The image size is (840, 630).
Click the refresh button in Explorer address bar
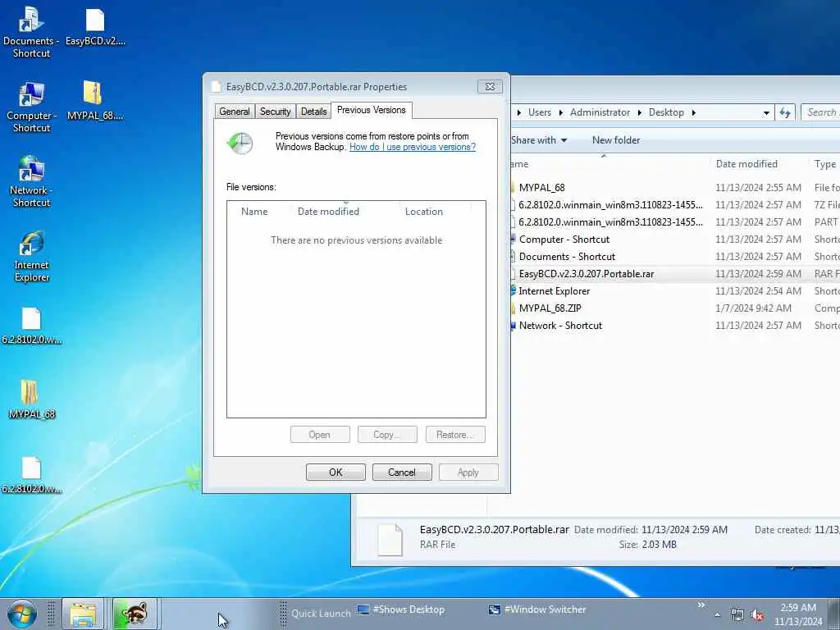click(785, 112)
